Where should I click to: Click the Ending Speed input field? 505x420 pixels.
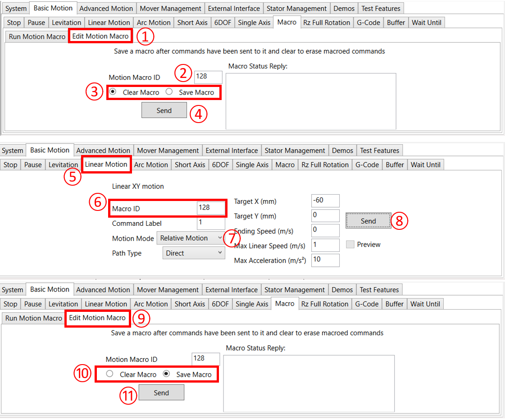tap(325, 230)
